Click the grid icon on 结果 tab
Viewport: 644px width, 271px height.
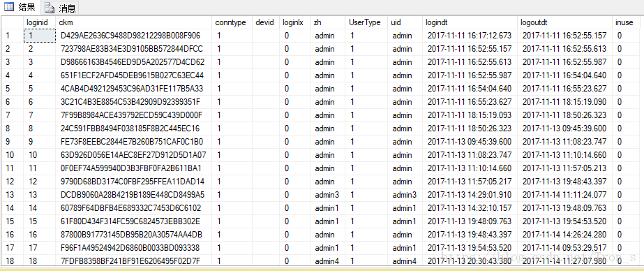[9, 7]
